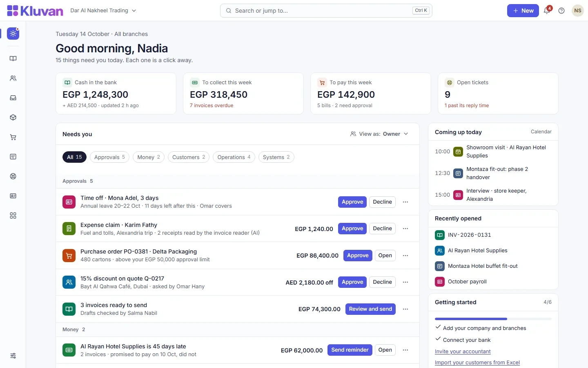The width and height of the screenshot is (588, 368).
Task: Follow the Invite your accountant link
Action: click(463, 352)
